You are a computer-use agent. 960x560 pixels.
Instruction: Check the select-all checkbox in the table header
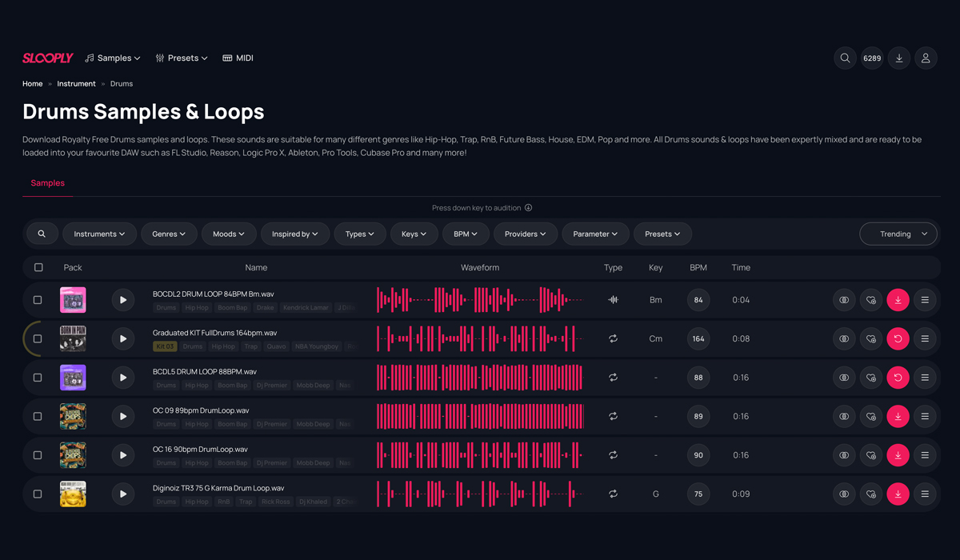coord(38,267)
